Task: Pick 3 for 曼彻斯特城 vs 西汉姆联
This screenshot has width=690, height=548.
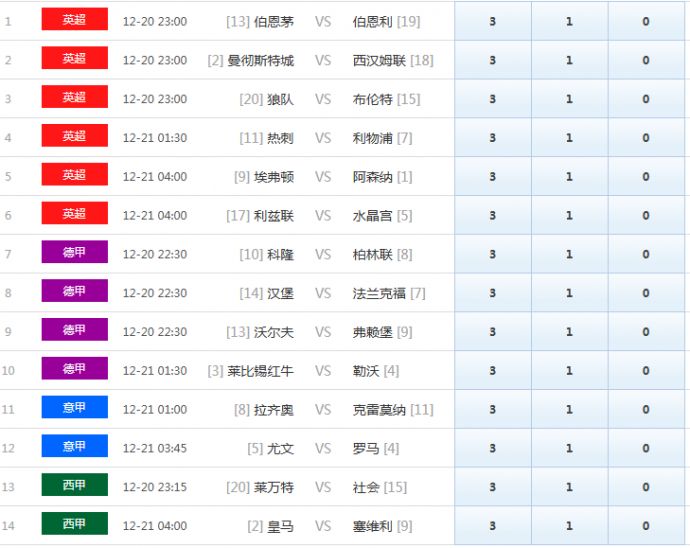Action: (493, 60)
